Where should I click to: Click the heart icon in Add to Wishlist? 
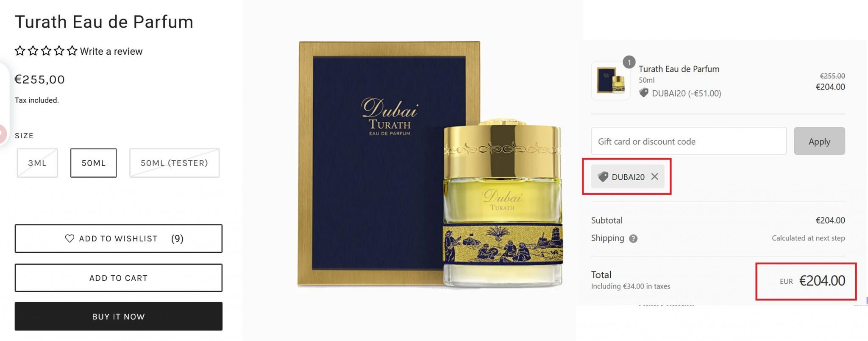(x=70, y=238)
